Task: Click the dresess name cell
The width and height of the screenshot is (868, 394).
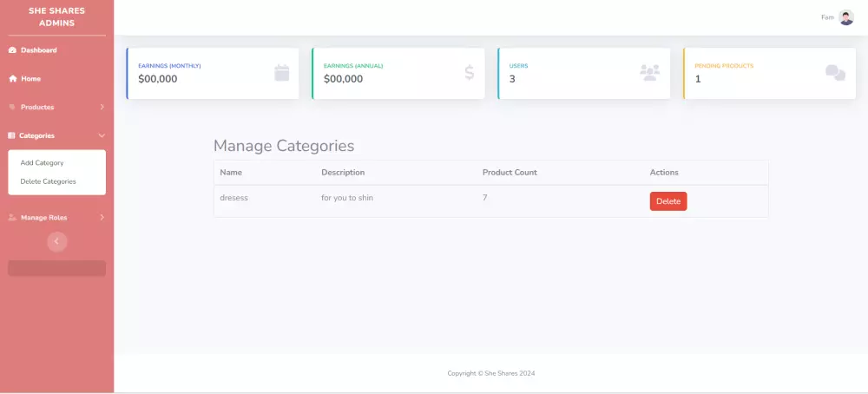Action: (233, 198)
